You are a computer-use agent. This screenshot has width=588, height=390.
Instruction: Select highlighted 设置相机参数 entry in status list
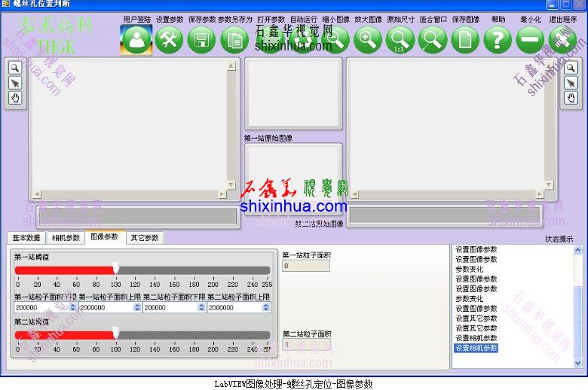point(476,349)
